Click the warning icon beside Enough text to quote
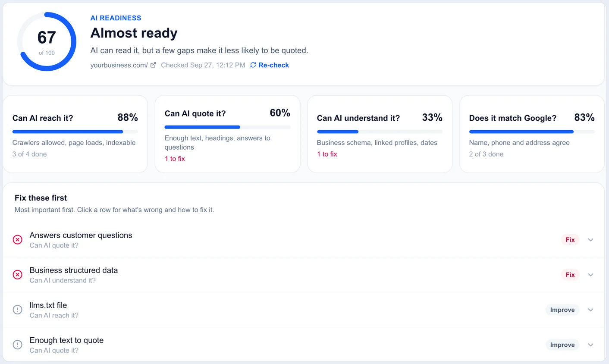Viewport: 609px width, 364px height. [x=17, y=345]
